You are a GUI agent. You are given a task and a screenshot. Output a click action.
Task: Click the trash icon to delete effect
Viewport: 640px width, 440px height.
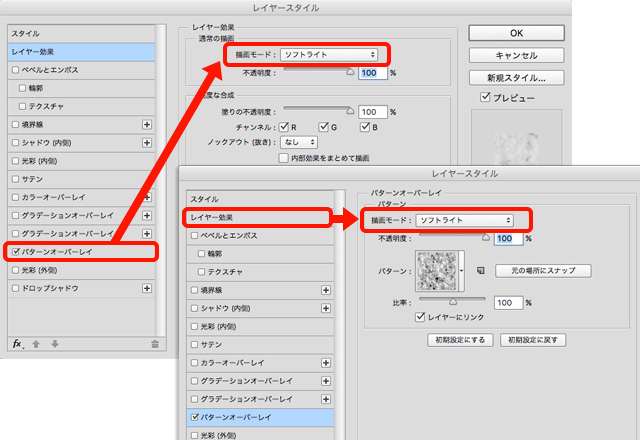pyautogui.click(x=154, y=344)
